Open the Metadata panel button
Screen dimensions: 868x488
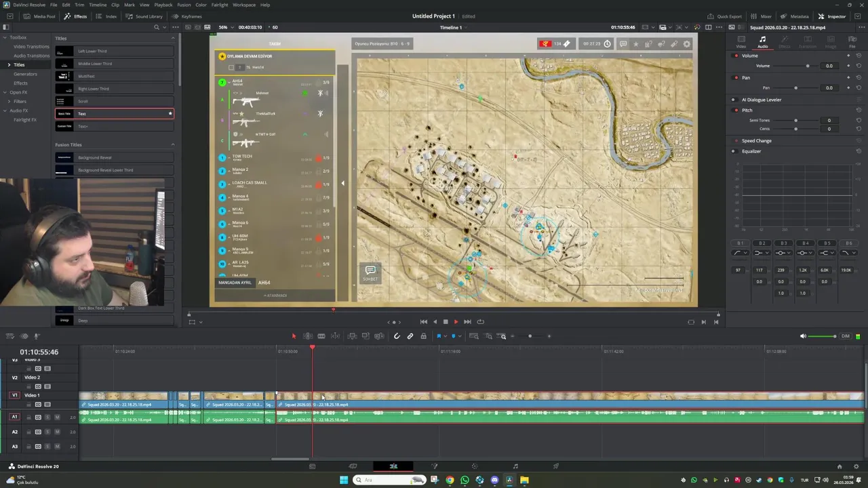point(795,16)
